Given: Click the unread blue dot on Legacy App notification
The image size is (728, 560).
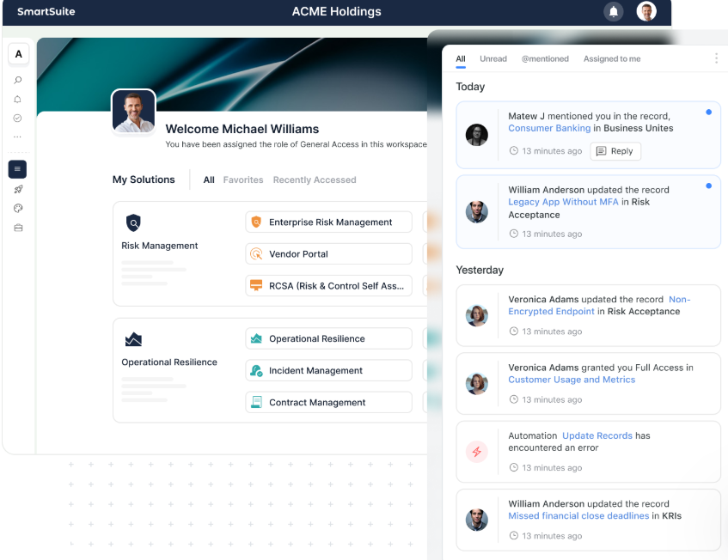Looking at the screenshot, I should coord(708,186).
